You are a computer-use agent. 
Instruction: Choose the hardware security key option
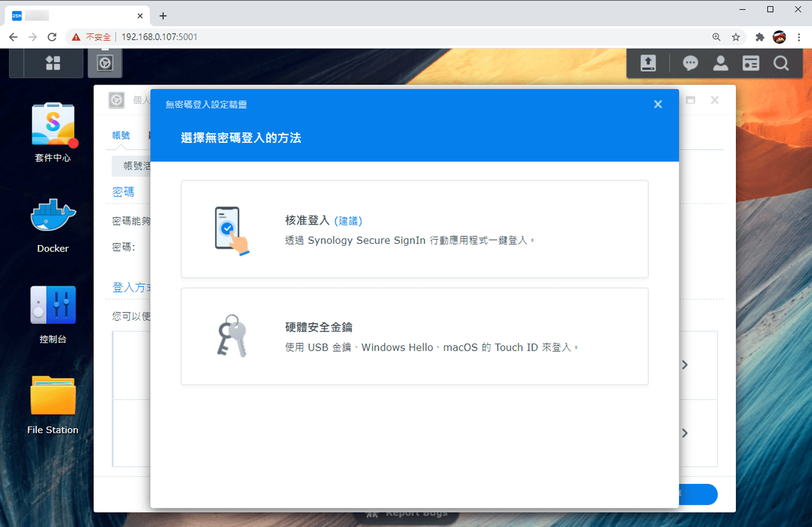point(415,337)
